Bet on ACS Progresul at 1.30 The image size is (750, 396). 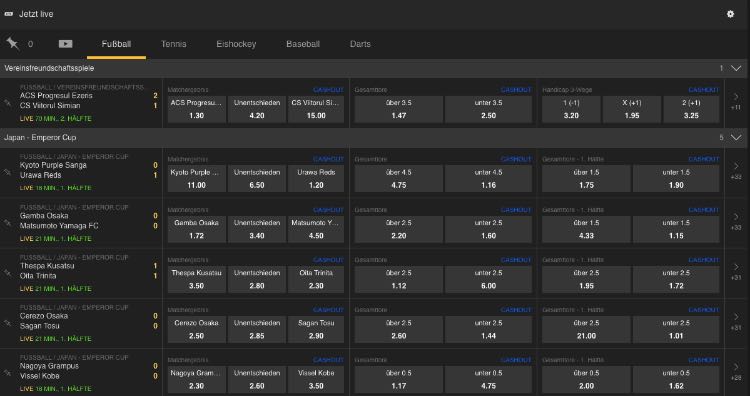(196, 109)
